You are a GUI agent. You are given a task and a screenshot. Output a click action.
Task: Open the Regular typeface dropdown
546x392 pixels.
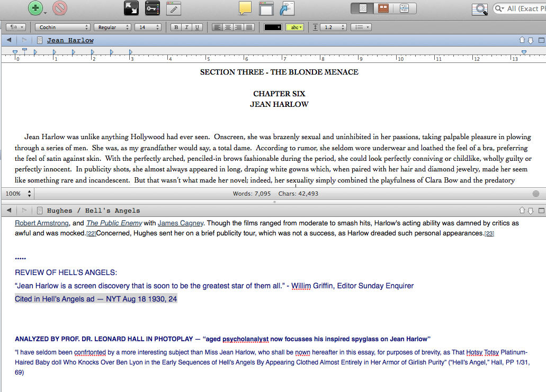(x=112, y=27)
